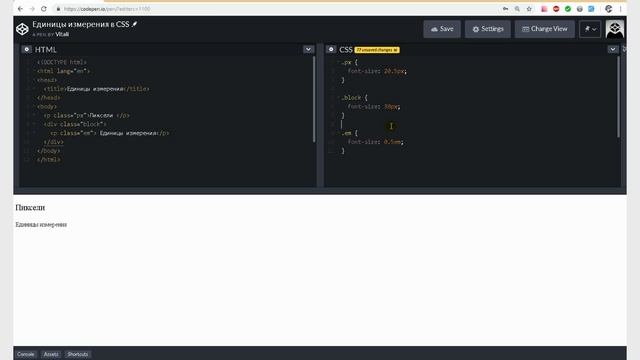The image size is (640, 360).
Task: Click the pink extension icon
Action: tap(544, 9)
